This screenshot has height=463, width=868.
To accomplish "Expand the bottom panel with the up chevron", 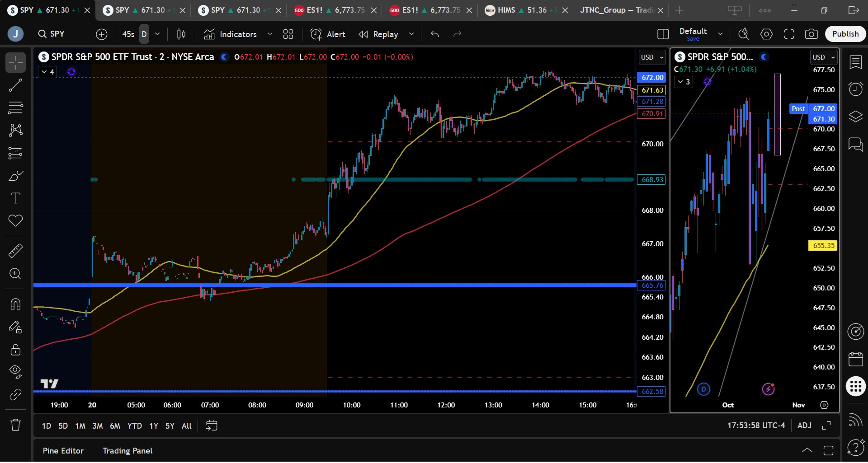I will tap(807, 450).
